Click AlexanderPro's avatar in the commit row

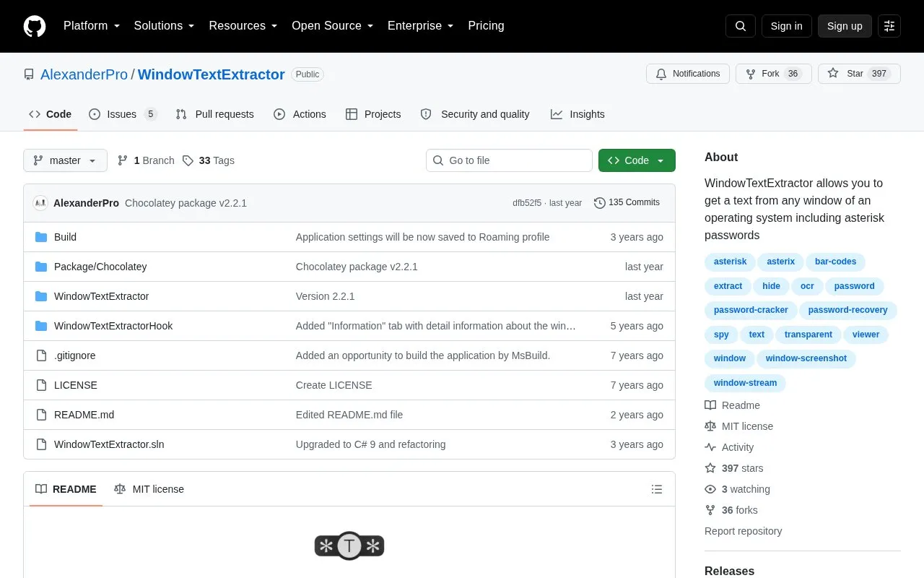[40, 203]
